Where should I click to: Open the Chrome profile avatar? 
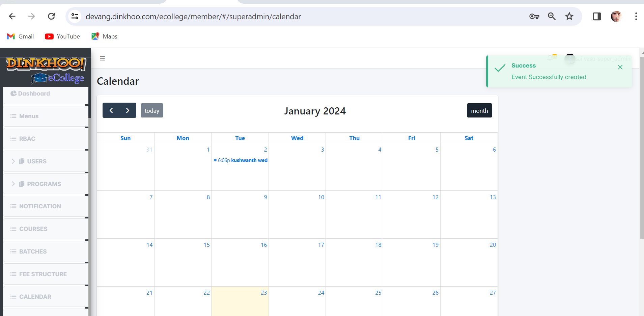tap(616, 16)
